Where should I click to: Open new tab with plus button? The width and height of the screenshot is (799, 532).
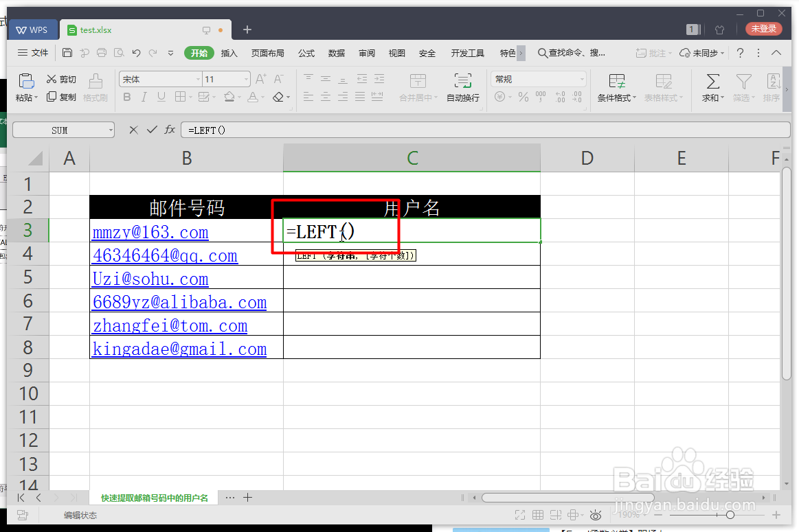coord(247,30)
